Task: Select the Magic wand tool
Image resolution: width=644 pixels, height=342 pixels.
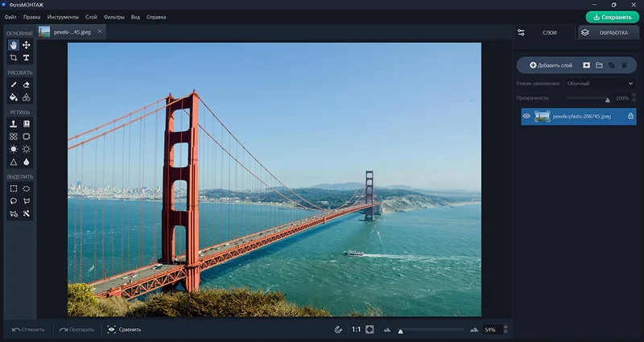Action: [x=27, y=214]
